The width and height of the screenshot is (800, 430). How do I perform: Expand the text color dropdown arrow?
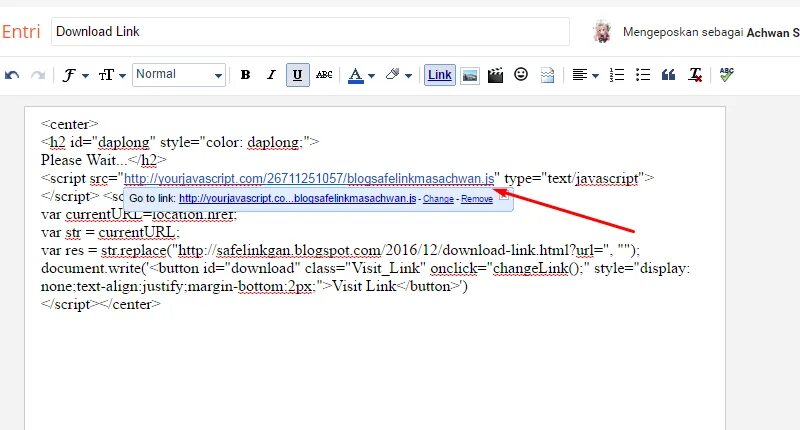[371, 76]
